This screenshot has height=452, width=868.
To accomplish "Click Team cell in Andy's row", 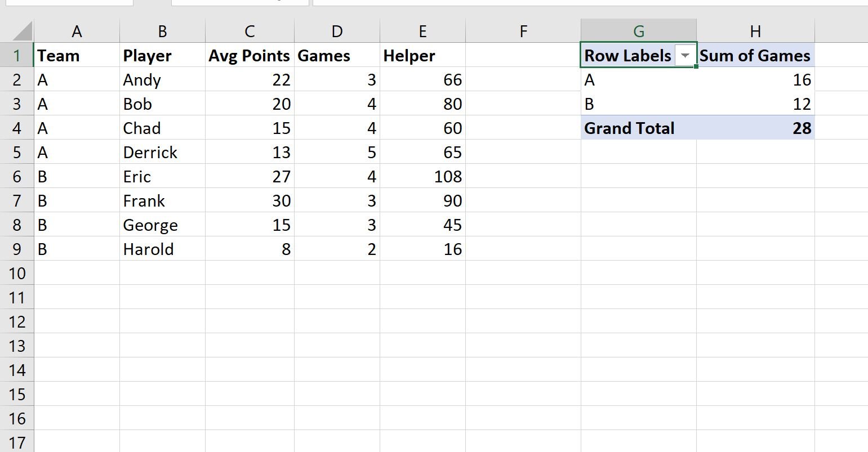I will (x=77, y=80).
